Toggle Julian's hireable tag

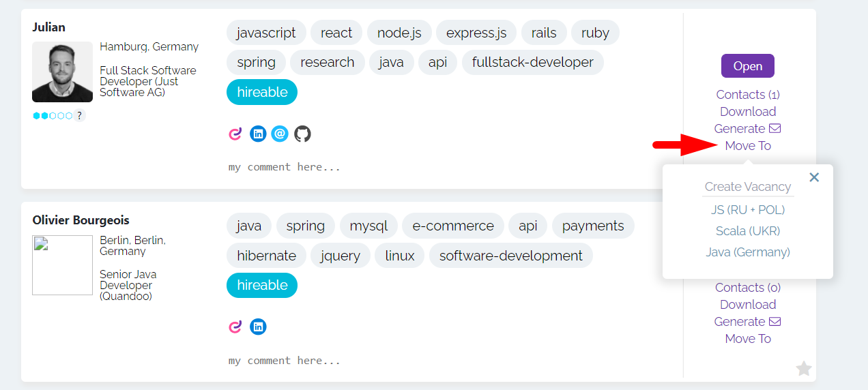(x=262, y=92)
